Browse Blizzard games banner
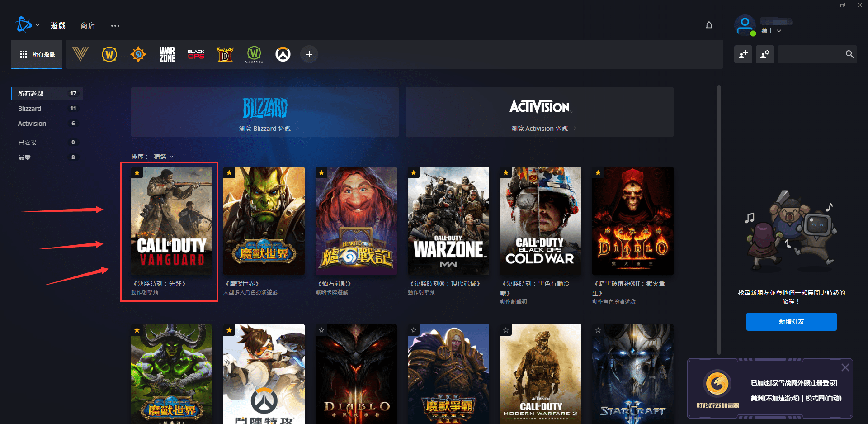Viewport: 868px width, 424px height. 265,112
